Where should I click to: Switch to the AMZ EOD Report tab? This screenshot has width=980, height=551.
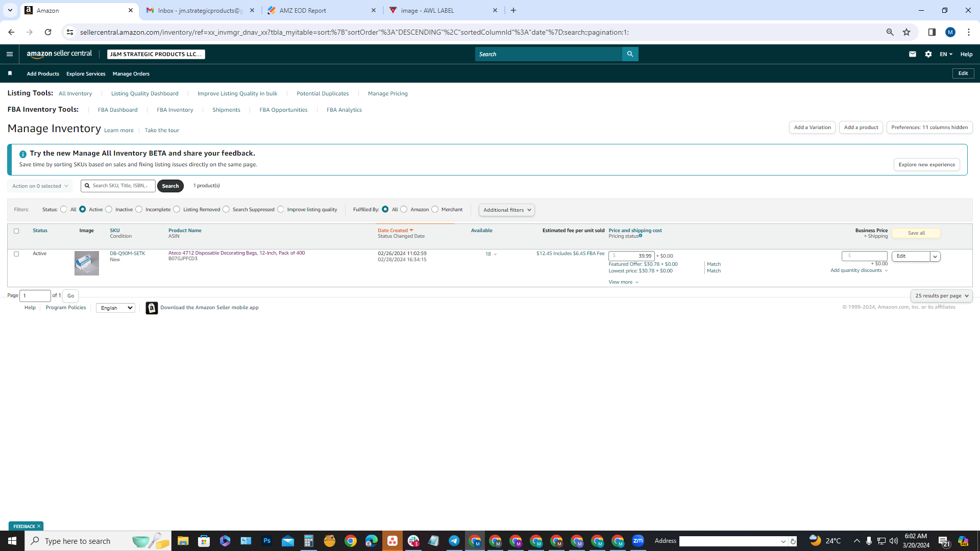pyautogui.click(x=322, y=10)
